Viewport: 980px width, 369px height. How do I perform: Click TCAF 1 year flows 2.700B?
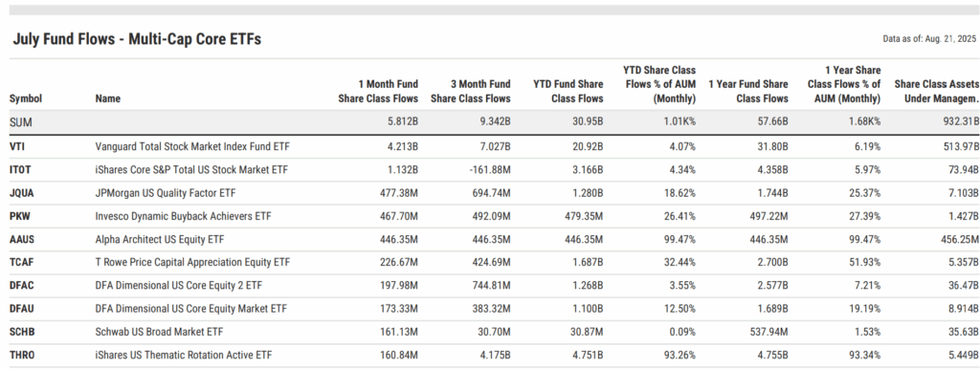tap(772, 262)
